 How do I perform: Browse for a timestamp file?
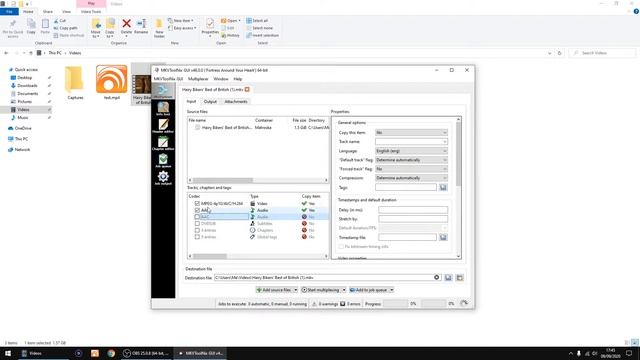pyautogui.click(x=443, y=237)
